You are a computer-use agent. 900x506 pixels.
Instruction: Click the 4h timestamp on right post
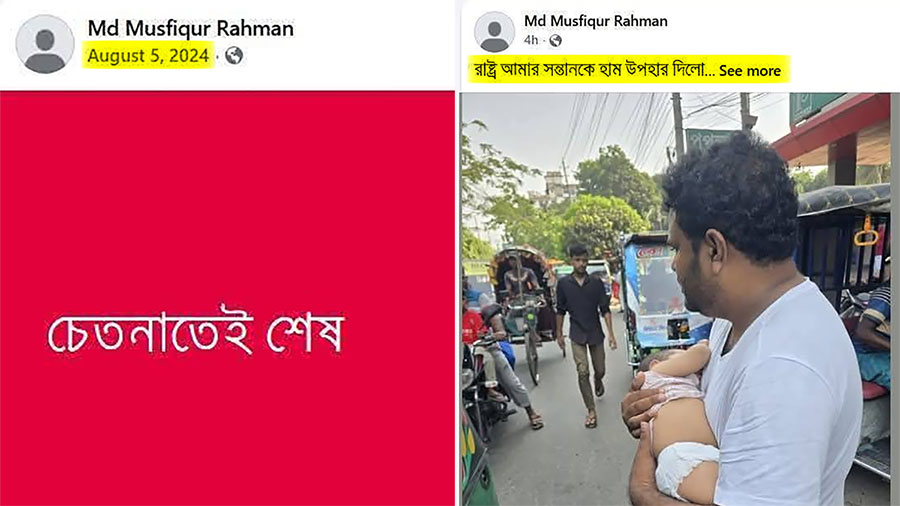tap(531, 40)
